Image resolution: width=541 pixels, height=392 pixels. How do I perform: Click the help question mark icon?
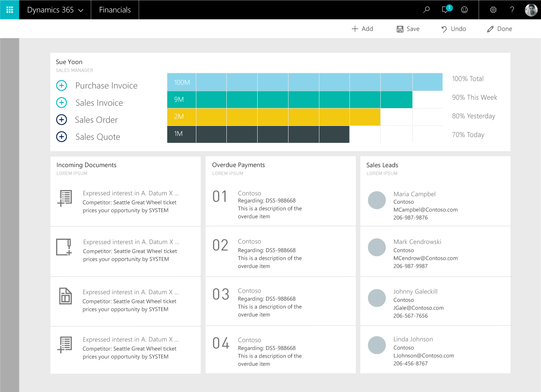(x=512, y=10)
